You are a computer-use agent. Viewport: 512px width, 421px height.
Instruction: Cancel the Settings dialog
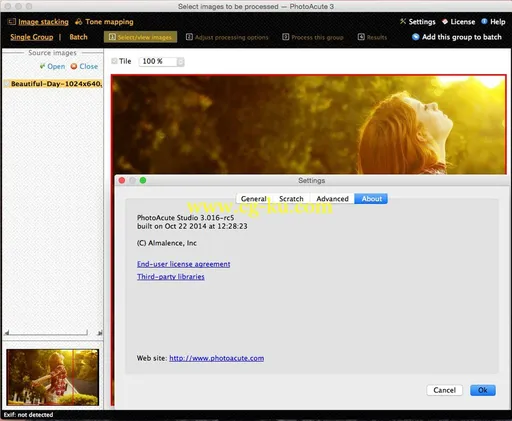445,390
